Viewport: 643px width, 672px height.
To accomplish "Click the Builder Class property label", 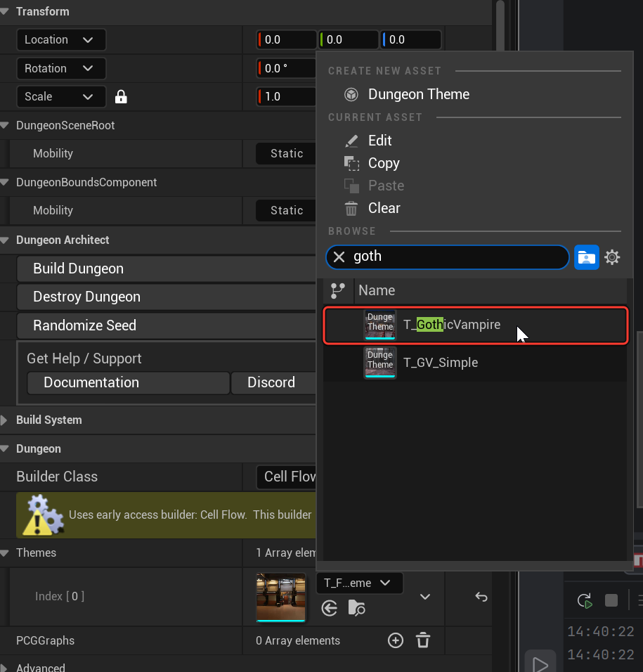I will (x=57, y=477).
